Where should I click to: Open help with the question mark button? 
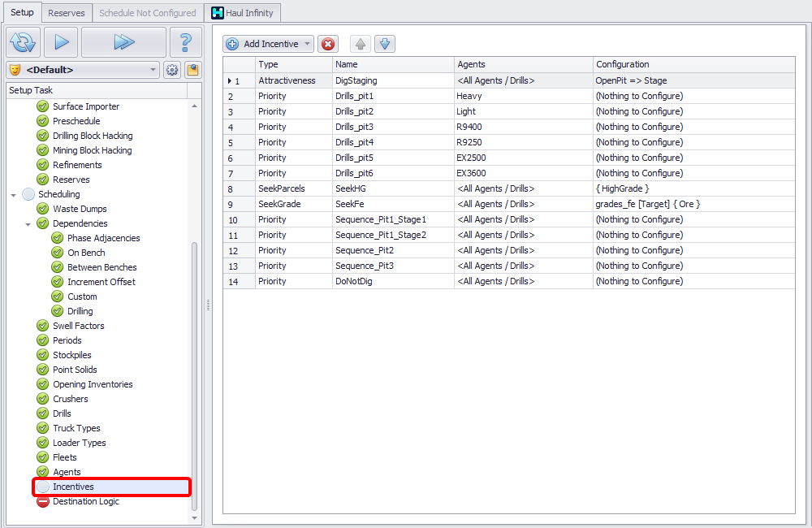186,42
